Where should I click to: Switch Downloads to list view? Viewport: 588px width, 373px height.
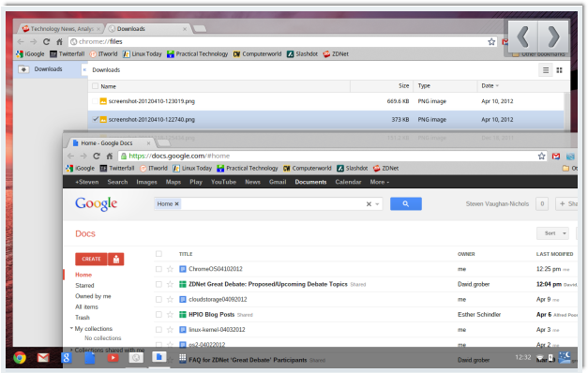546,70
